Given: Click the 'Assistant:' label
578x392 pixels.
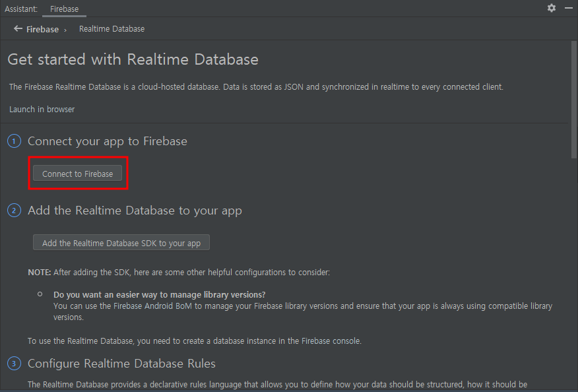Looking at the screenshot, I should tap(21, 9).
